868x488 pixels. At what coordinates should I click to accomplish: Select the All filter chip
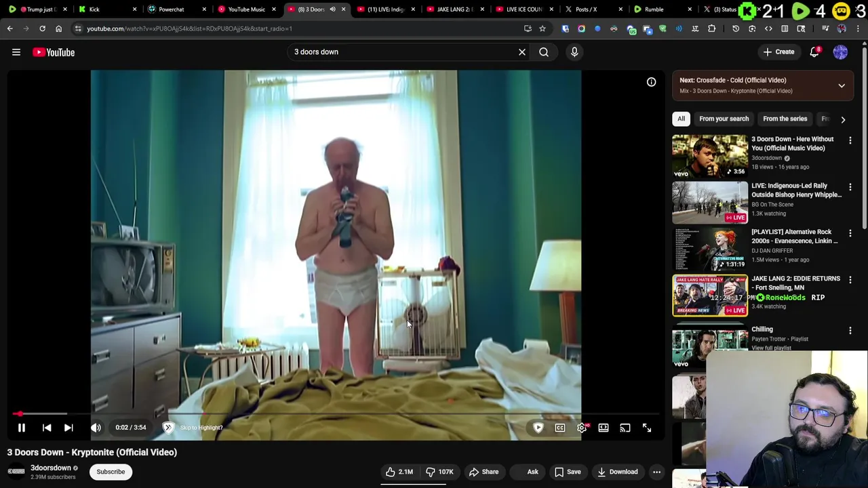tap(681, 119)
